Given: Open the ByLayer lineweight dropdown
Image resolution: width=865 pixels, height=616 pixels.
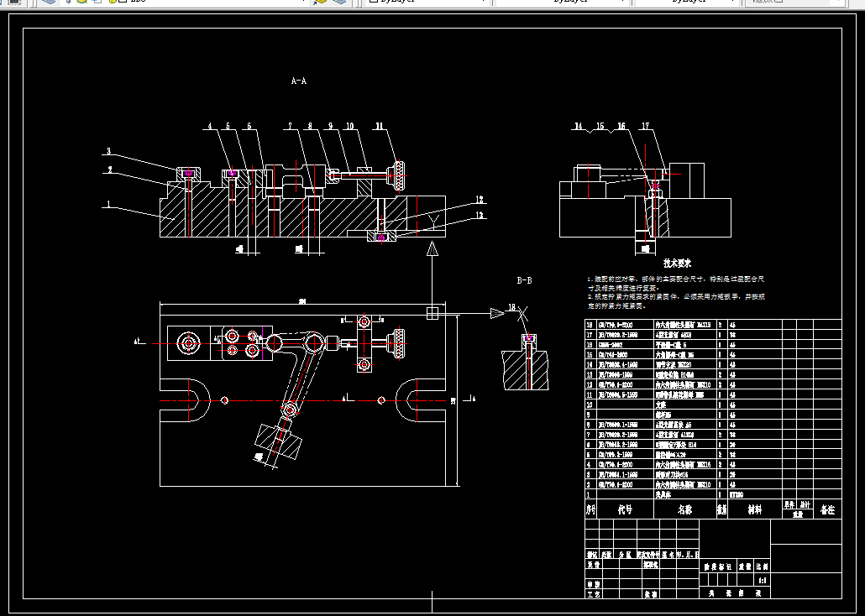Looking at the screenshot, I should [x=687, y=2].
